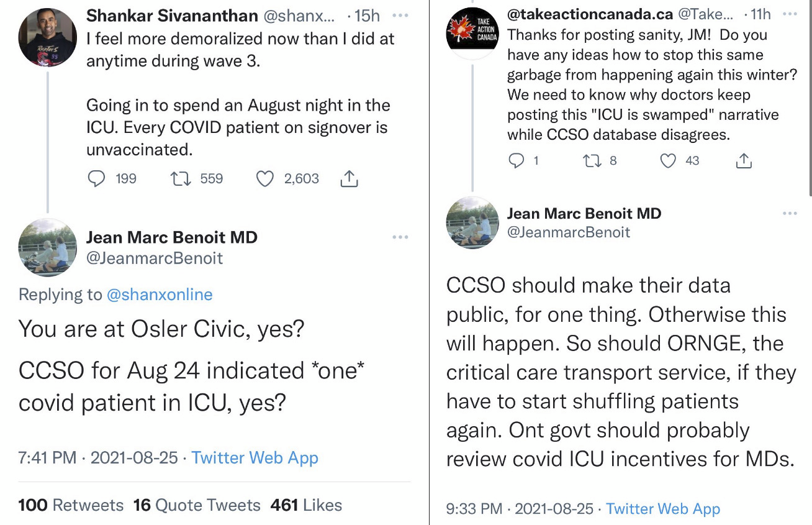This screenshot has width=812, height=525.
Task: Like the tweet with 2,603 likes
Action: (265, 179)
